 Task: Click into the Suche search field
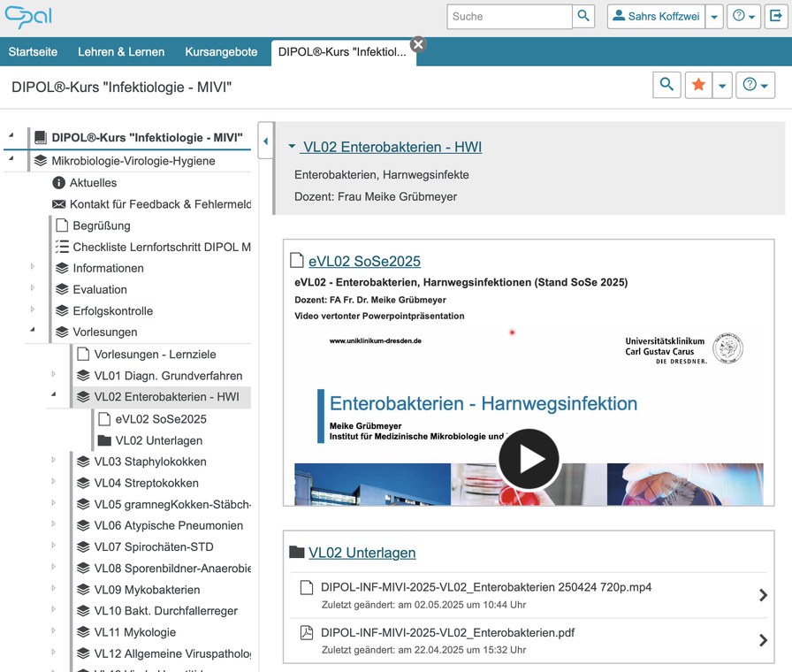click(509, 16)
